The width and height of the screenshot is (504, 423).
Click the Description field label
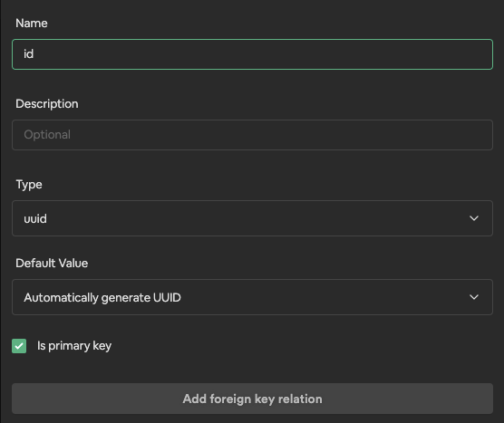47,104
